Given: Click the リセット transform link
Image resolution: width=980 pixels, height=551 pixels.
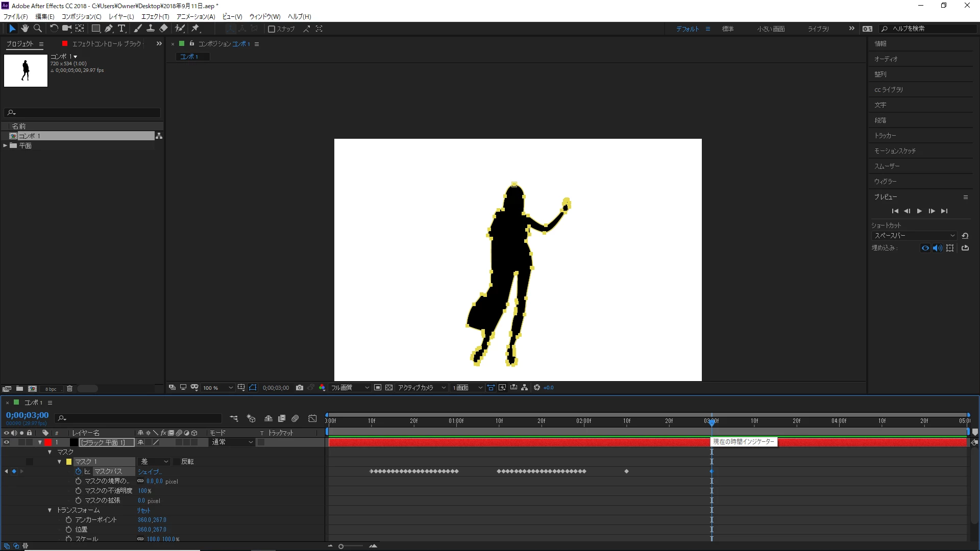Looking at the screenshot, I should point(143,510).
